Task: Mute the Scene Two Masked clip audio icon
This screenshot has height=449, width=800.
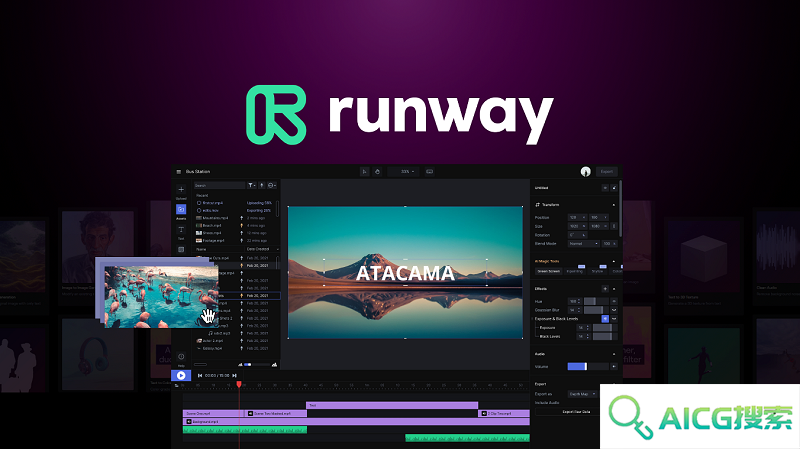Action: tap(251, 413)
